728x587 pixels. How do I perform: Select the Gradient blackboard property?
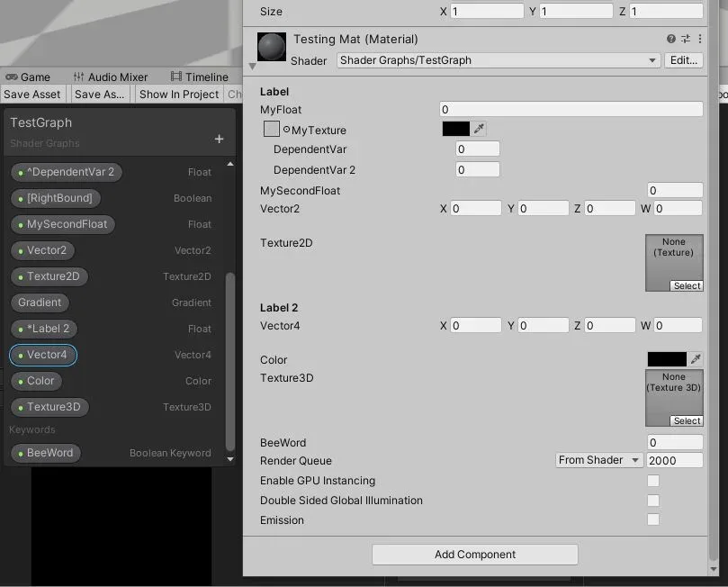coord(40,303)
